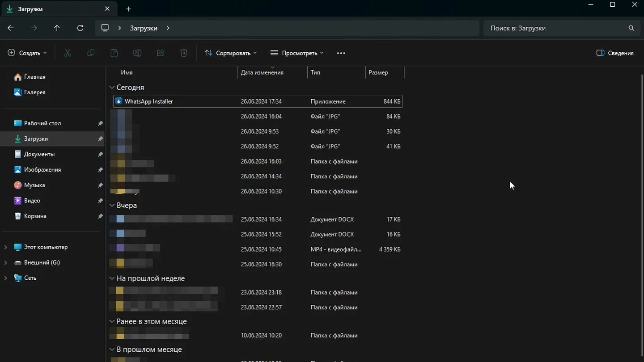Open Музыка in the sidebar
Viewport: 644px width, 362px height.
point(34,185)
